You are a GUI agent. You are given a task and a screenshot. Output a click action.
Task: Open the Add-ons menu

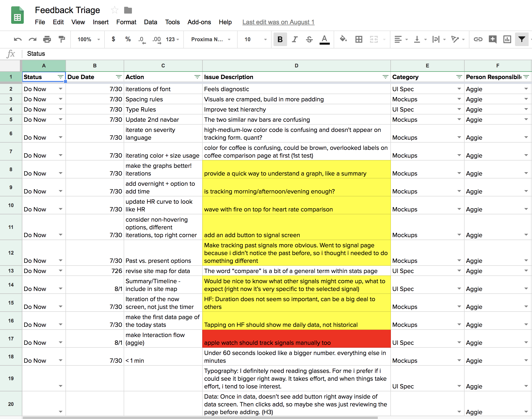199,22
